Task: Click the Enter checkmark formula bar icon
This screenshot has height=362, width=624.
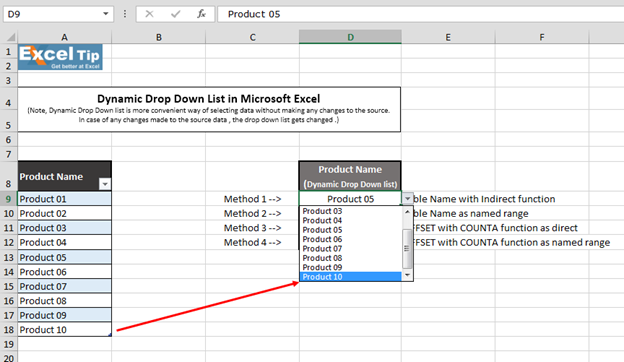Action: tap(176, 14)
